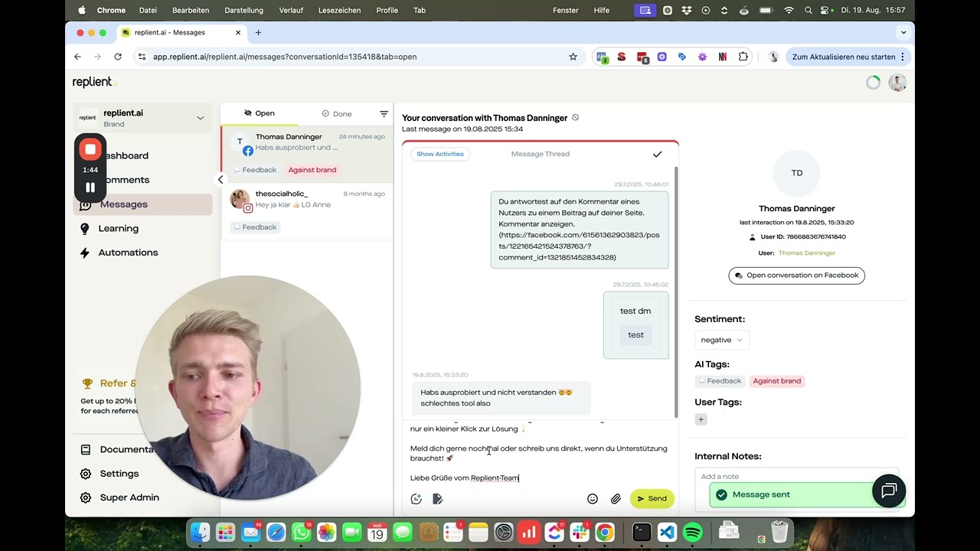Open Slack from the dock

[580, 532]
